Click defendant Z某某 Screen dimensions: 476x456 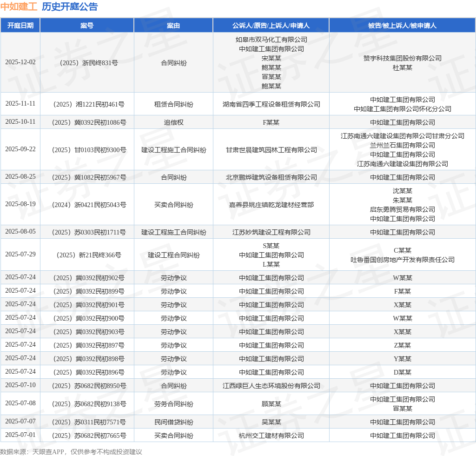point(402,345)
